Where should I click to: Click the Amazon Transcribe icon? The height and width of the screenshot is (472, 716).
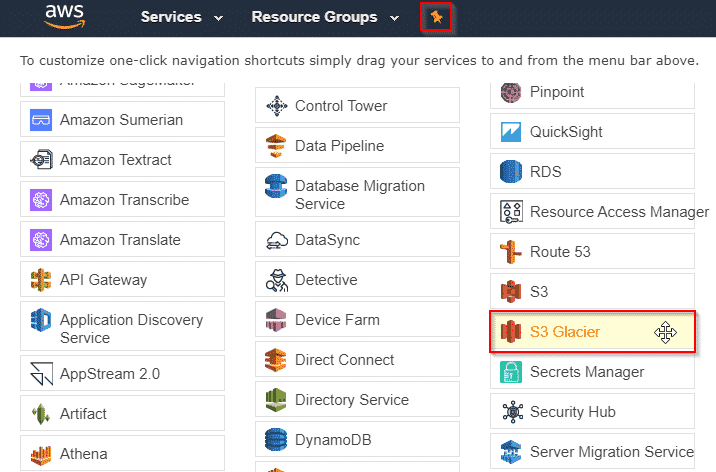tap(41, 200)
